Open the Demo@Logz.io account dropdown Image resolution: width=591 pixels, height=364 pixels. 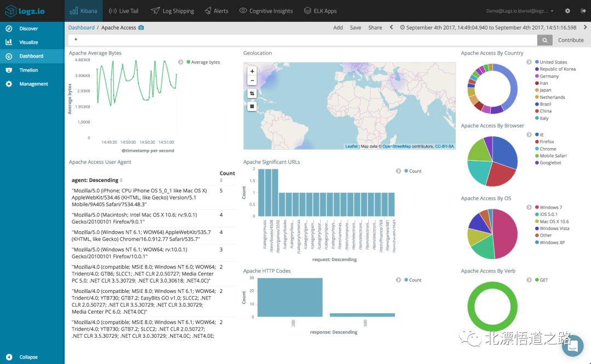[x=520, y=11]
